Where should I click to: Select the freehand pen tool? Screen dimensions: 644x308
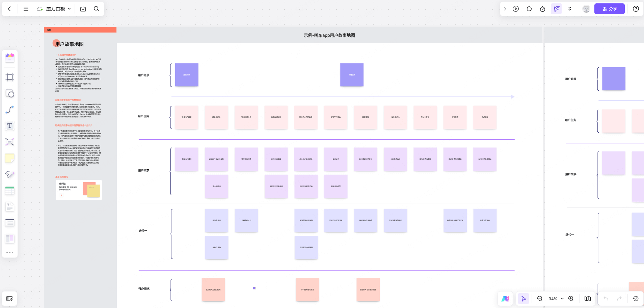[10, 174]
